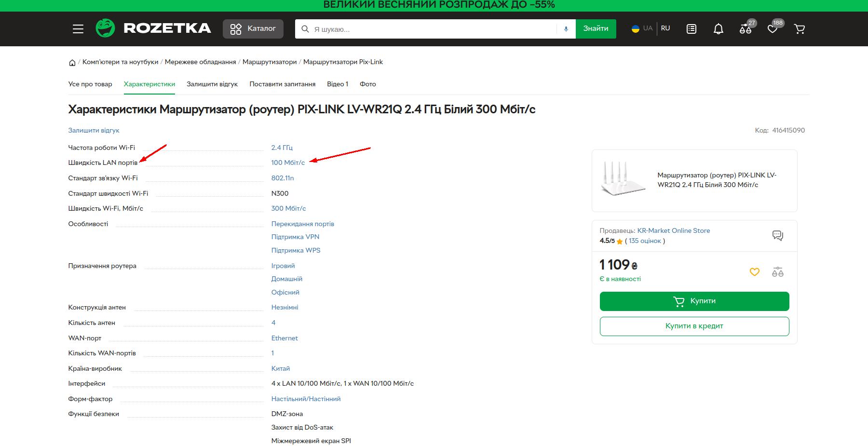Click the N300 speed standard text
The height and width of the screenshot is (446, 868).
(280, 194)
